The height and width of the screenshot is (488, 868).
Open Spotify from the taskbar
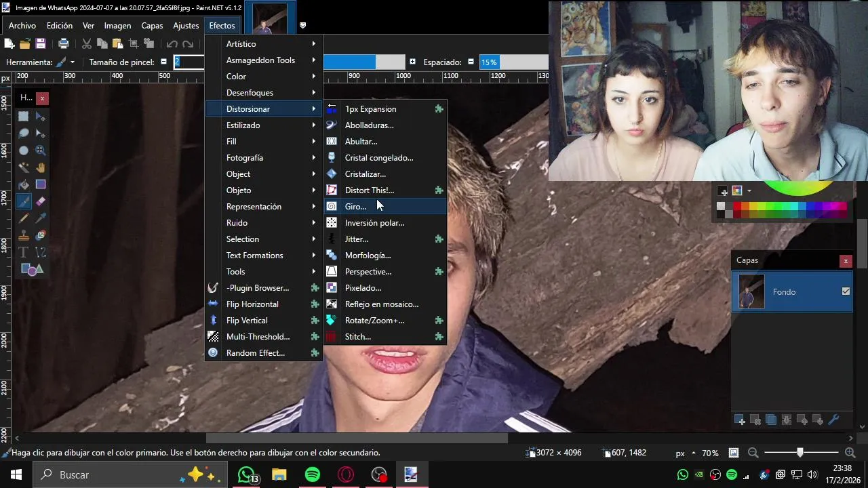[x=312, y=474]
